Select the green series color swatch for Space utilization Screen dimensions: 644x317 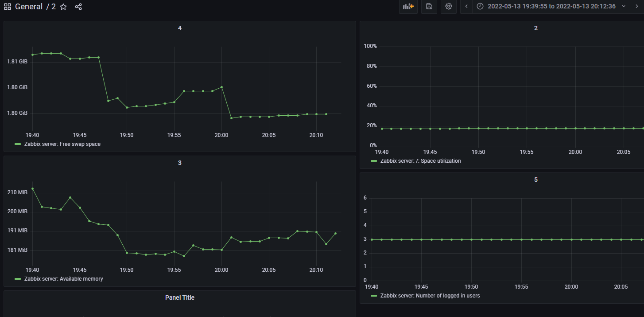click(373, 161)
